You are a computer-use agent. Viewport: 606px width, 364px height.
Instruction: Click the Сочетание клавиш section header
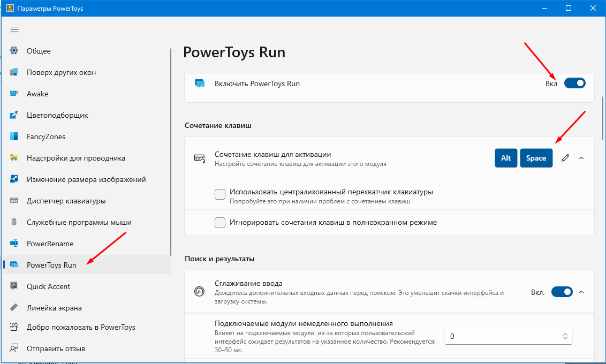tap(218, 126)
